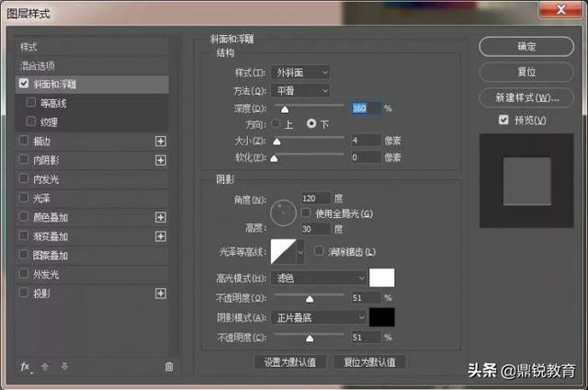
Task: Close the 图层样式 dialog
Action: point(561,9)
